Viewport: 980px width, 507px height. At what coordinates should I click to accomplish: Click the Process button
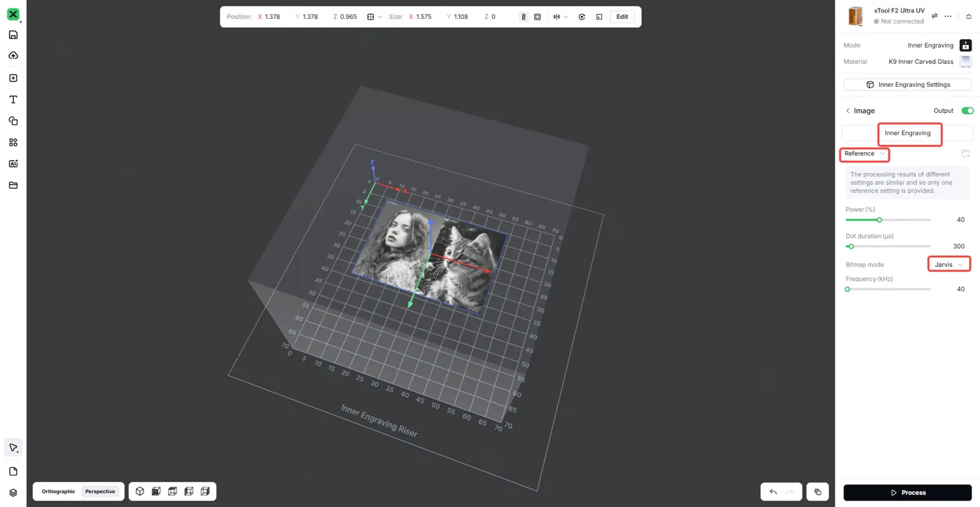coord(907,492)
